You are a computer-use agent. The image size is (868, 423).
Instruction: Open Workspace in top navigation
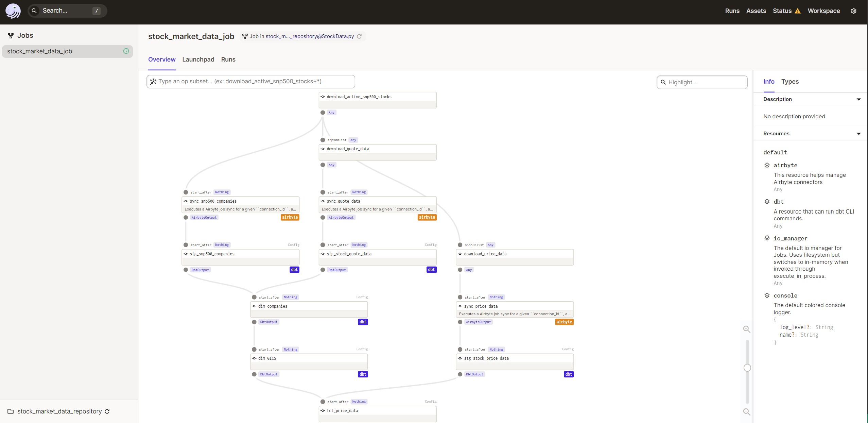point(823,11)
